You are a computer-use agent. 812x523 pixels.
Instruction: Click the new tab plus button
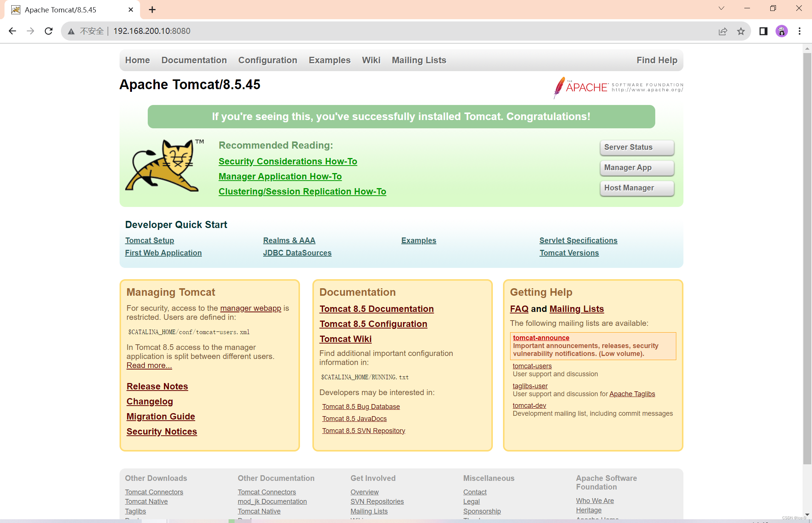(152, 10)
